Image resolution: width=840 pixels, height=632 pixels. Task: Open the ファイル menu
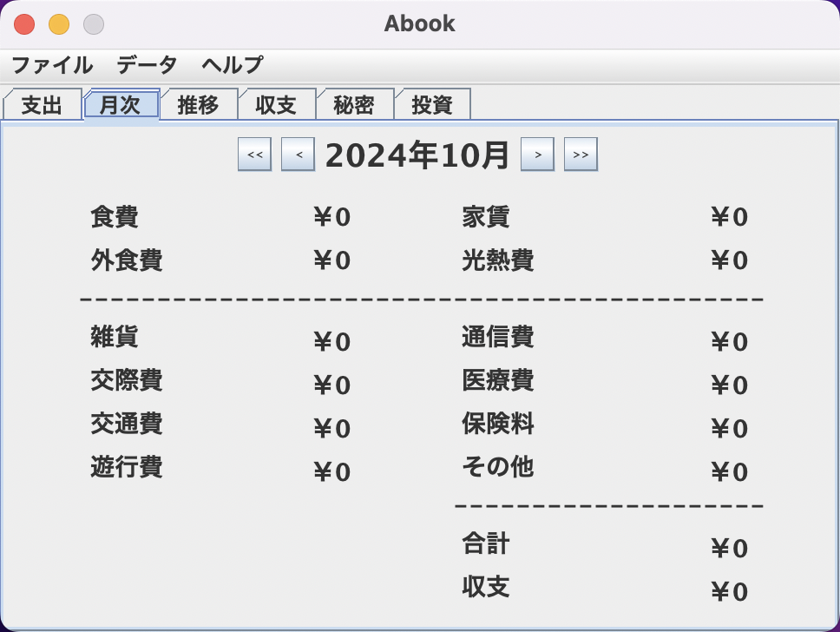tap(52, 65)
